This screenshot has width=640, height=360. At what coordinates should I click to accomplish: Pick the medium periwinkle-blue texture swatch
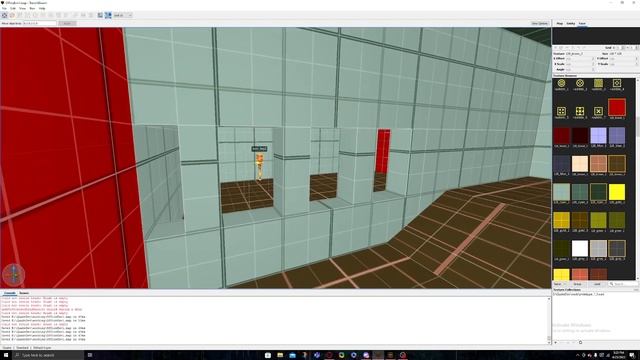(617, 136)
